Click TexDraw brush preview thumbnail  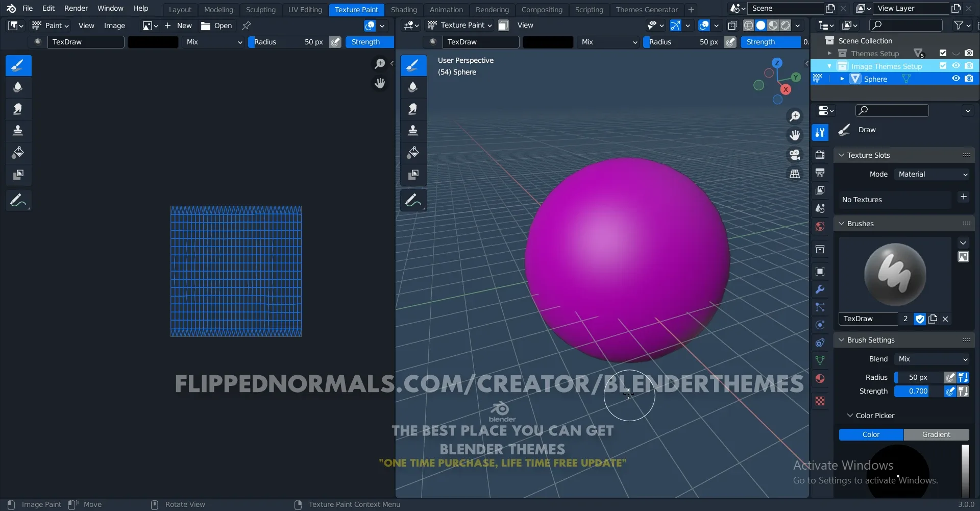[895, 274]
